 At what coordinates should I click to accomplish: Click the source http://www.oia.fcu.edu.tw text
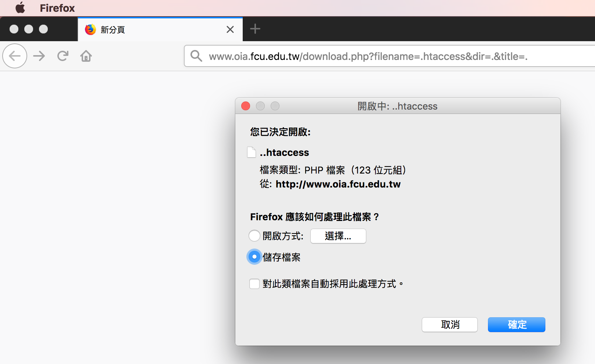point(338,184)
